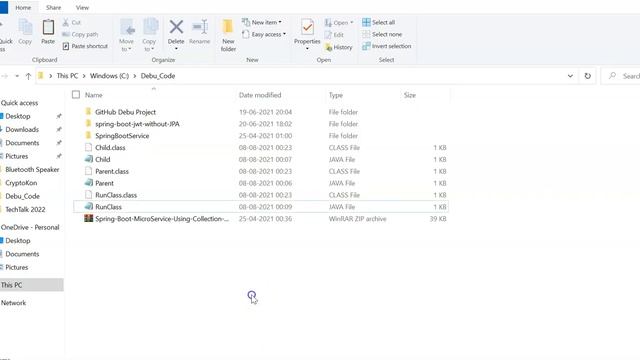640x360 pixels.
Task: Expand address bar history dropdown chevron
Action: [570, 76]
